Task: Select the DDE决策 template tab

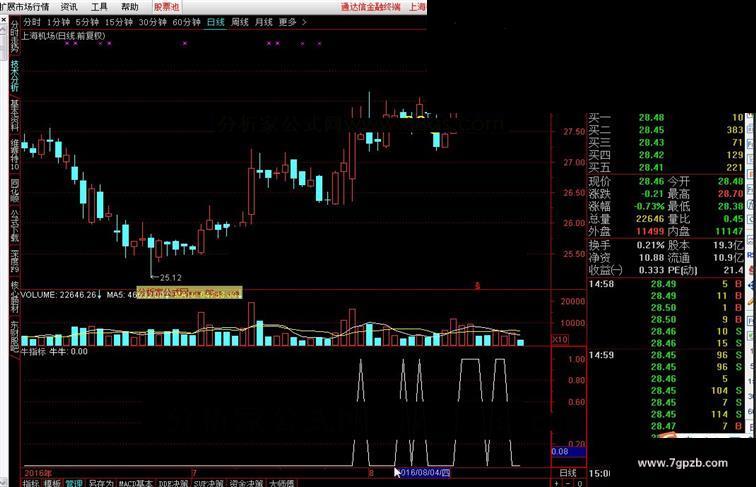Action: point(173,483)
